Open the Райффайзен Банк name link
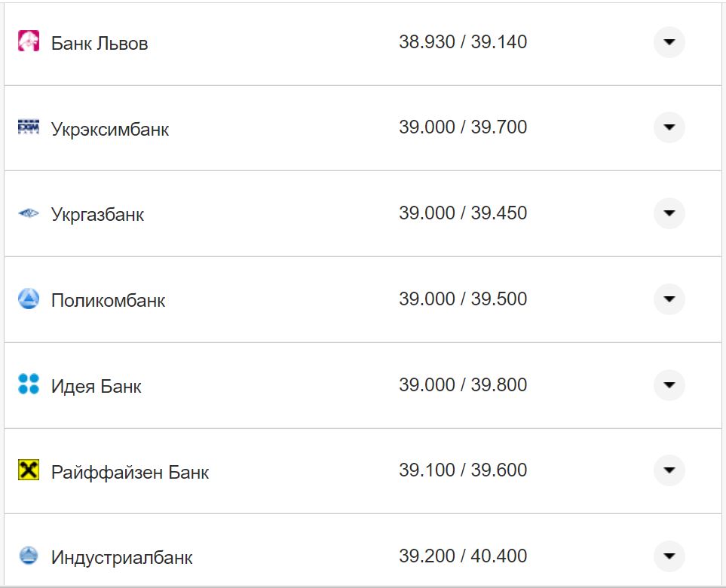 [130, 473]
